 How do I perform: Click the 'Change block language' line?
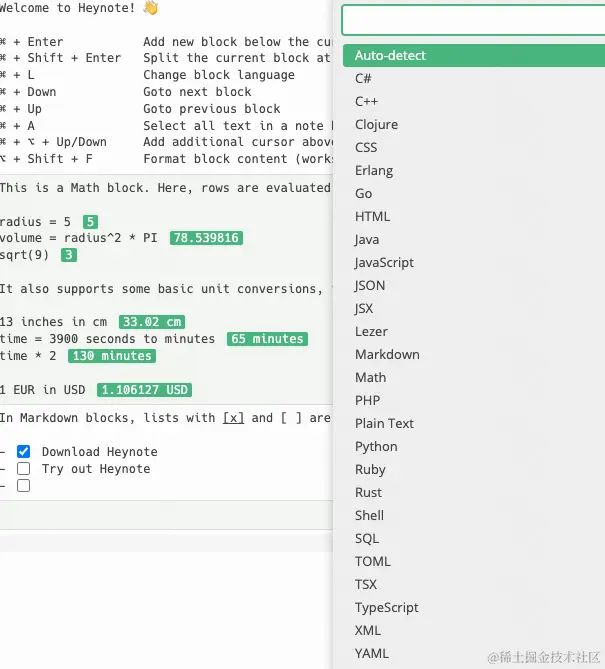pyautogui.click(x=219, y=75)
